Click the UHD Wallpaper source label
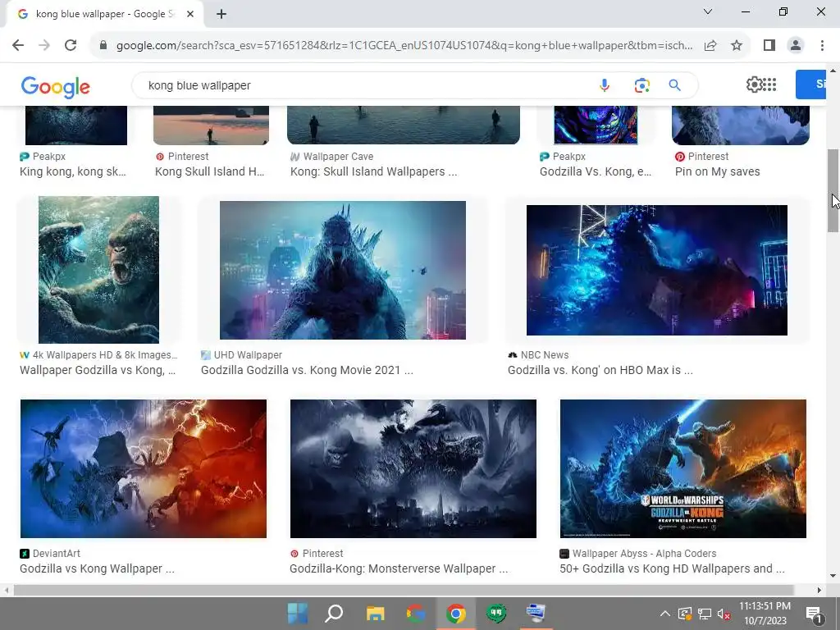This screenshot has height=630, width=840. pyautogui.click(x=248, y=354)
